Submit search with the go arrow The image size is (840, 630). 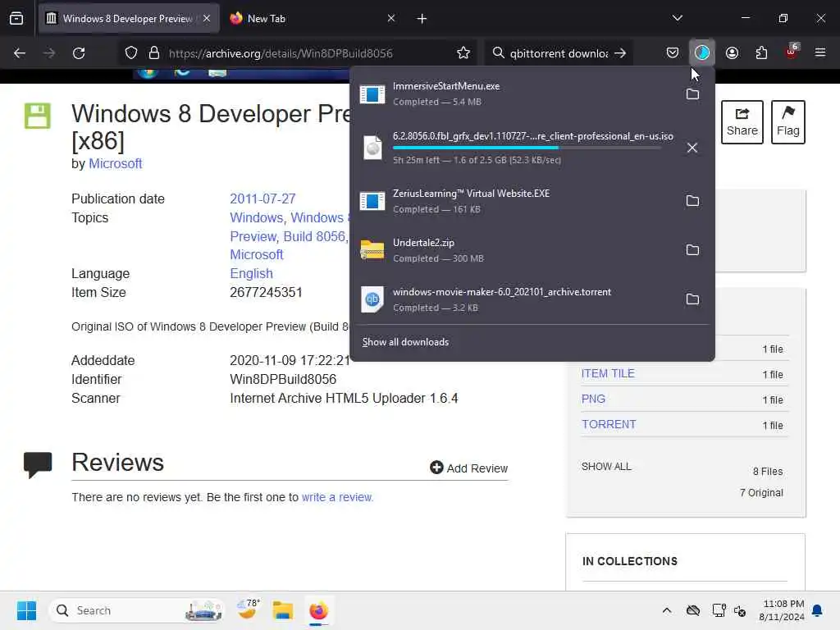tap(620, 53)
